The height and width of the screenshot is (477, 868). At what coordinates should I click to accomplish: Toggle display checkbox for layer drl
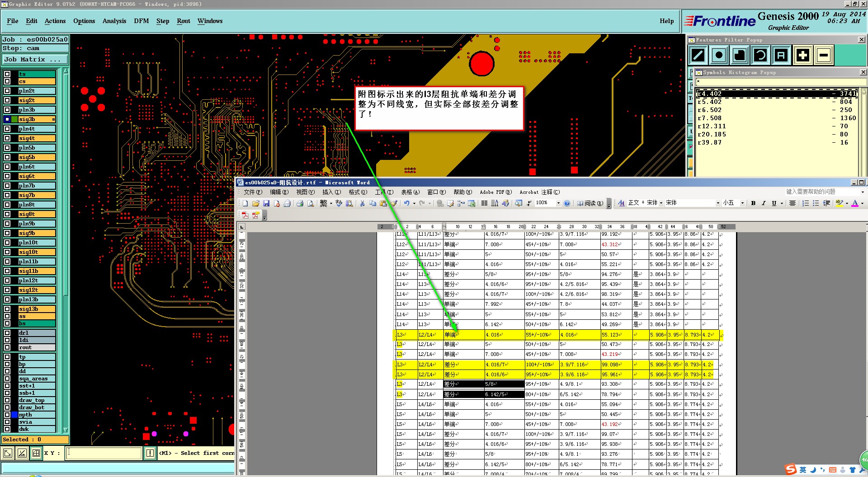click(7, 333)
